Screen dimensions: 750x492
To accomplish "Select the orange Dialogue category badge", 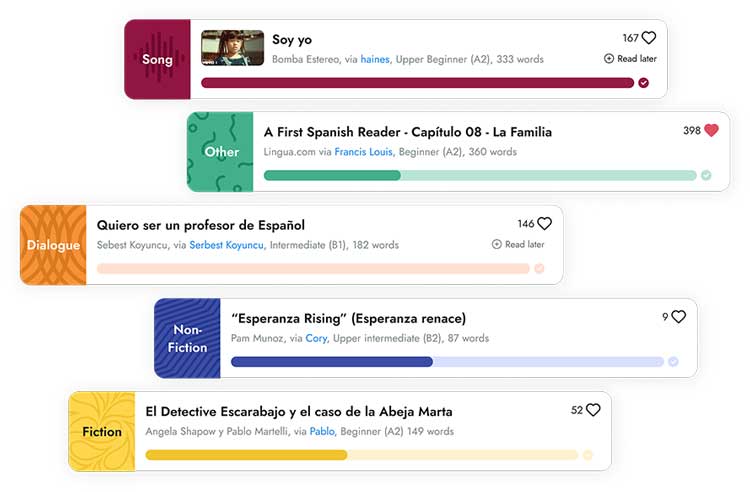I will coord(54,245).
